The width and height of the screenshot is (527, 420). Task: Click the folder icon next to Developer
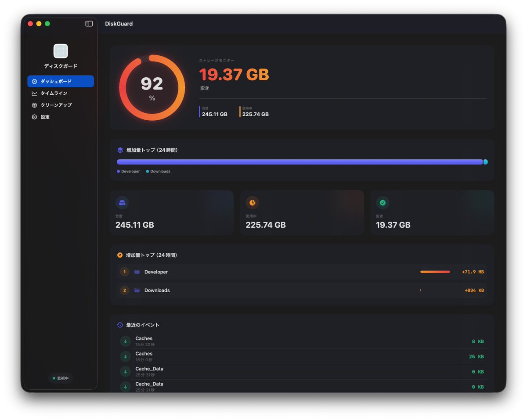click(x=137, y=272)
